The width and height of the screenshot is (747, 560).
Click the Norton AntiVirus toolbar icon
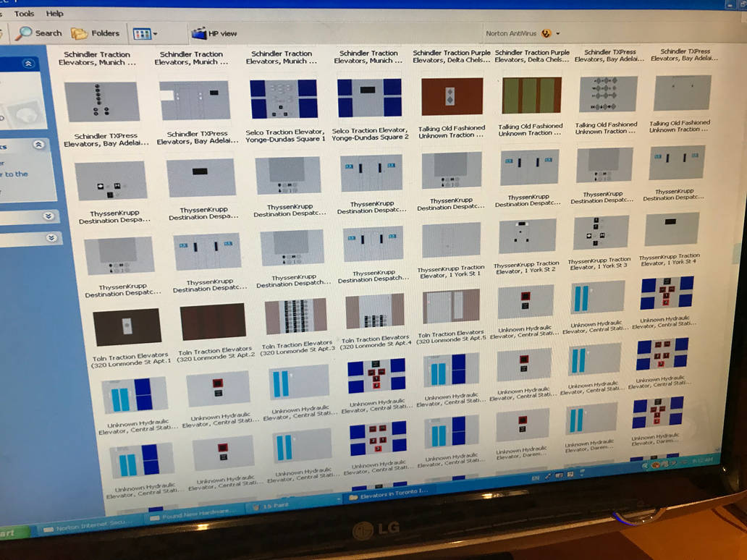coord(546,33)
